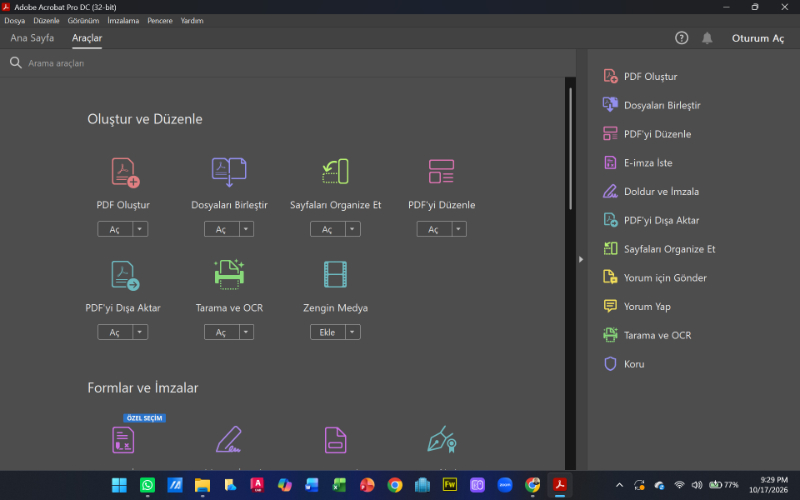Click Oturum Aç to sign in

(x=758, y=38)
